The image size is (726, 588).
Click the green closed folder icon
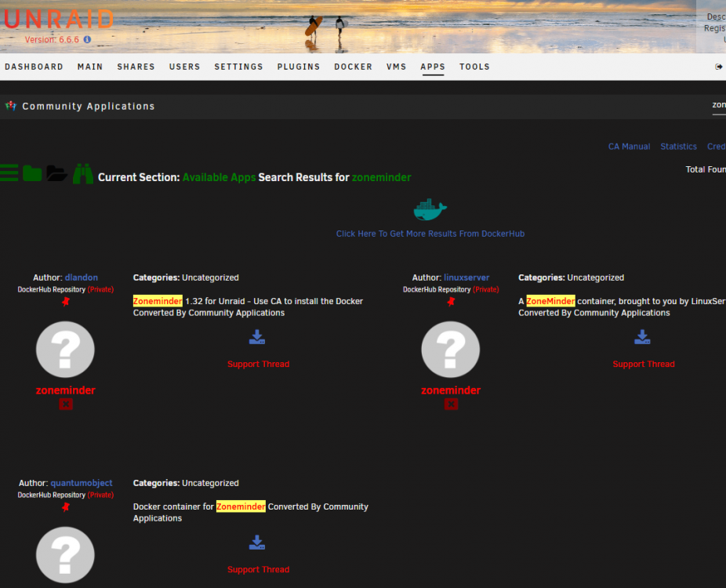[x=32, y=172]
